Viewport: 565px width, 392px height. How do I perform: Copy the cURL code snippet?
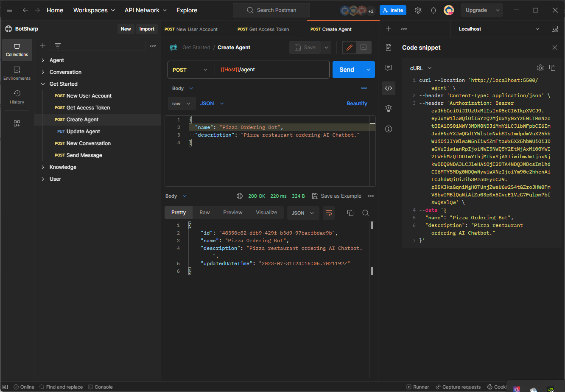click(552, 68)
